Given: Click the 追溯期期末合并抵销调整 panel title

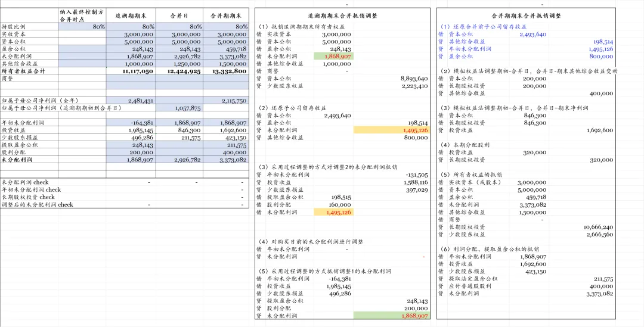Looking at the screenshot, I should coord(343,15).
